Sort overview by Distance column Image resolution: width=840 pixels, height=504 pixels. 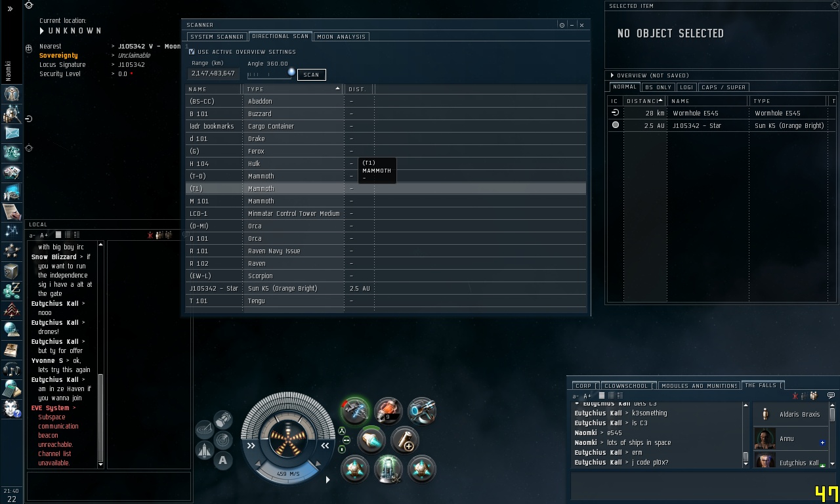(643, 101)
